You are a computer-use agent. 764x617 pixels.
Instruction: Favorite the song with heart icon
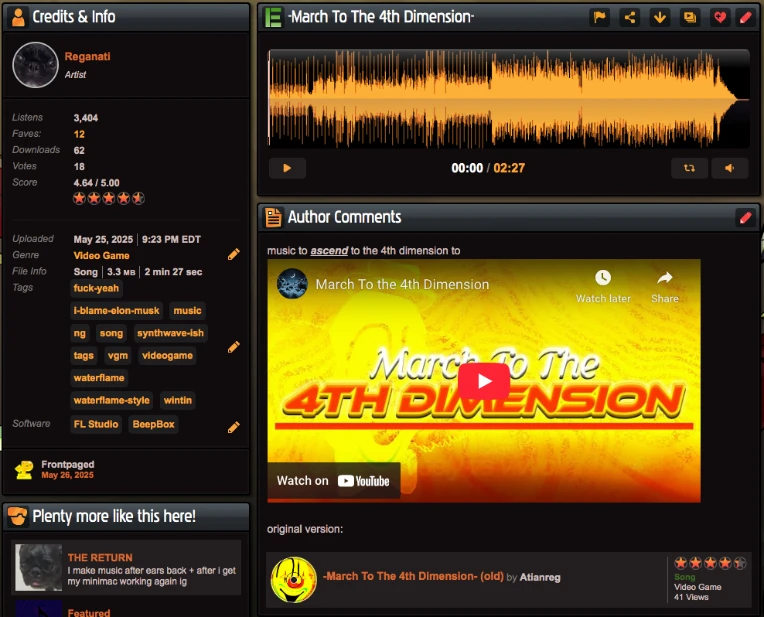coord(720,18)
